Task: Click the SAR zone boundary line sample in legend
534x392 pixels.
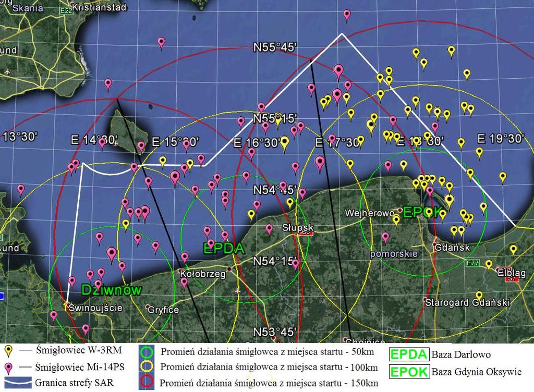Action: (18, 383)
